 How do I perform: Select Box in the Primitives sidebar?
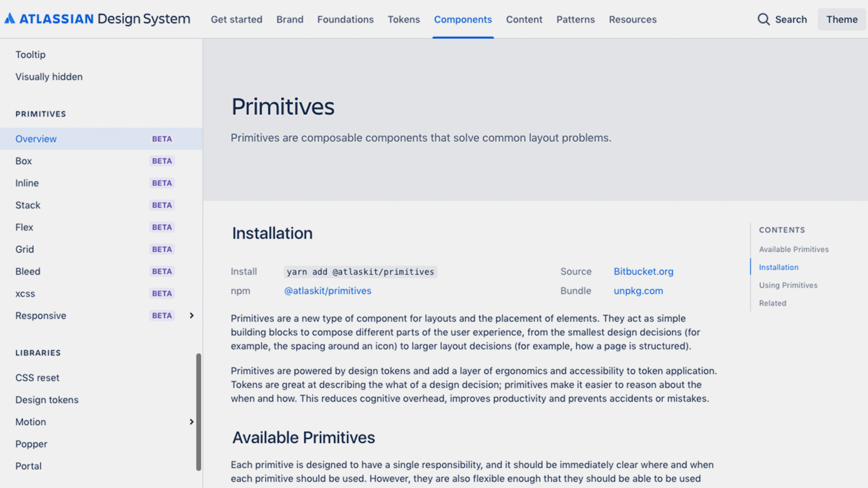24,161
